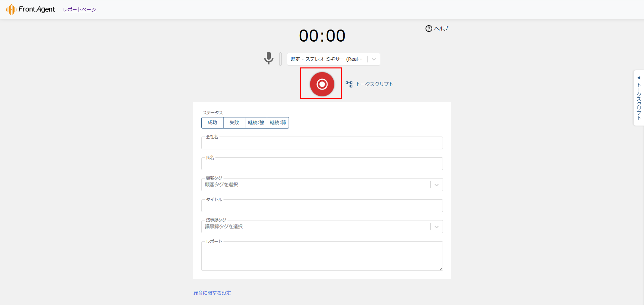Click the Front Agent logo
644x305 pixels.
point(31,9)
